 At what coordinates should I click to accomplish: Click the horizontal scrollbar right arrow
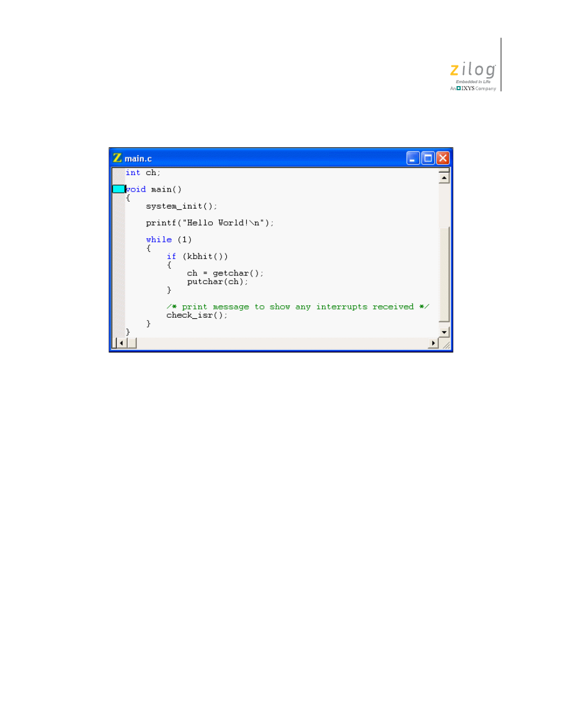point(434,343)
